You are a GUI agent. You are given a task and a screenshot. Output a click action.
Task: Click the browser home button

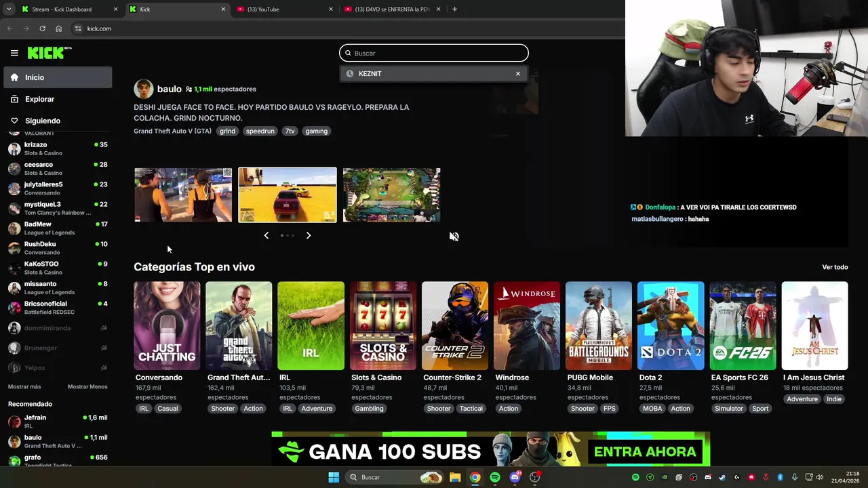point(58,28)
